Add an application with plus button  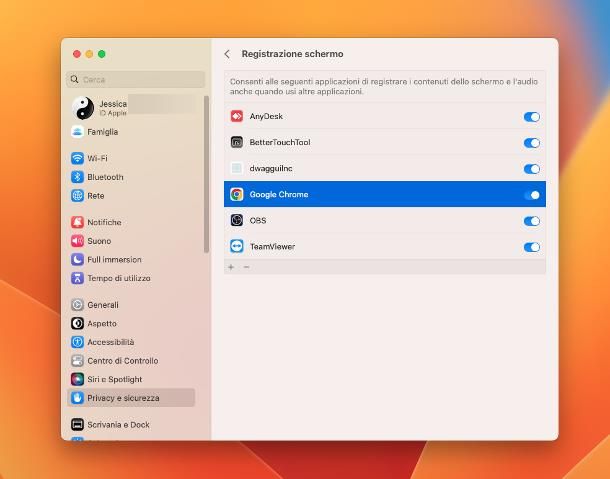[231, 267]
